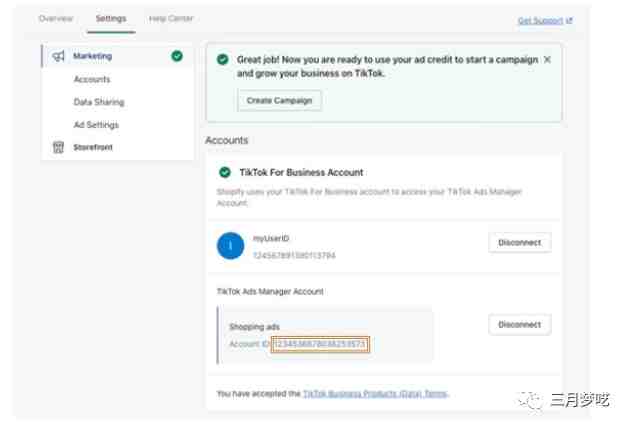Disconnect the Shopping ads manager account
This screenshot has width=630, height=428.
520,325
